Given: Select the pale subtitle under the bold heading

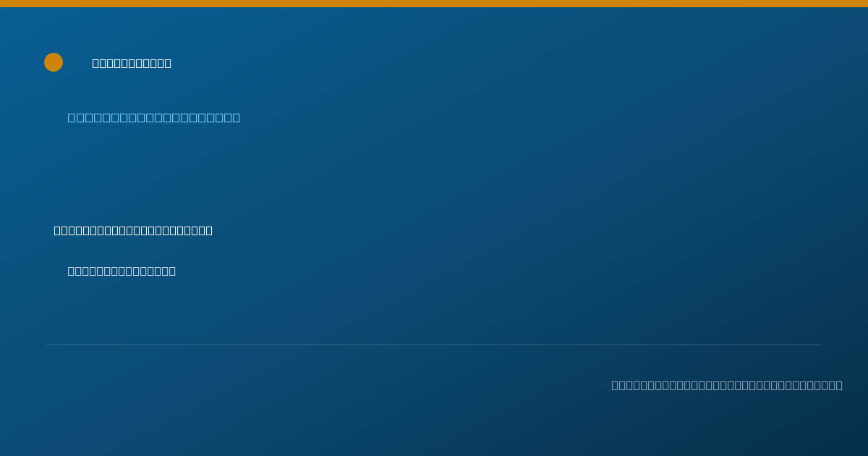Looking at the screenshot, I should 122,271.
